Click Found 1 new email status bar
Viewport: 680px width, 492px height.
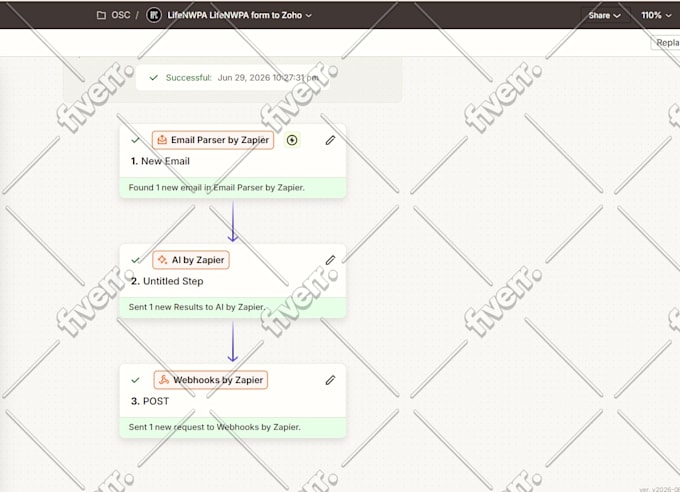(233, 188)
